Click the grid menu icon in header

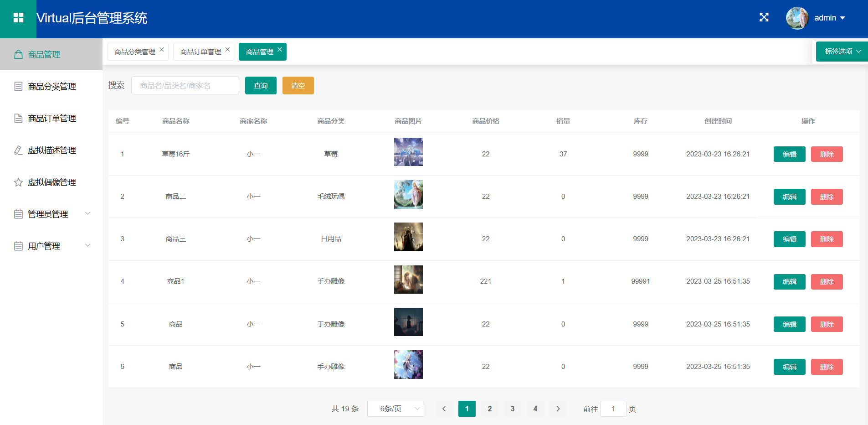18,18
